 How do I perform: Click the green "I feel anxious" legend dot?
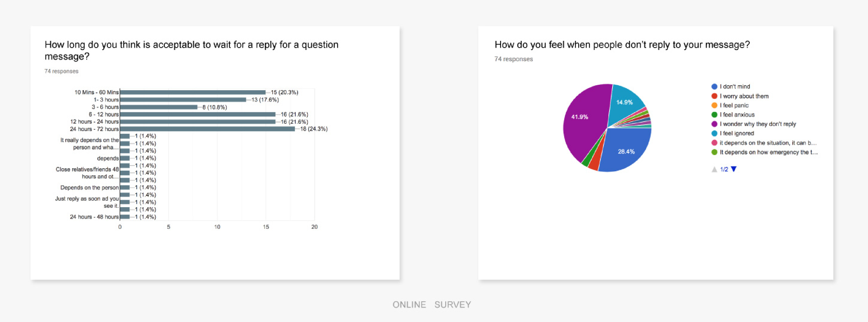pos(714,115)
